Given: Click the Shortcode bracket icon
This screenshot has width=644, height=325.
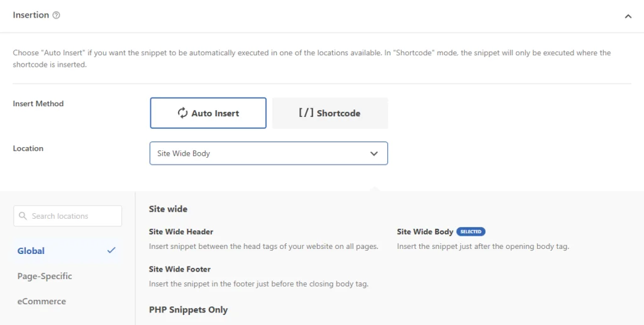Looking at the screenshot, I should (x=306, y=113).
